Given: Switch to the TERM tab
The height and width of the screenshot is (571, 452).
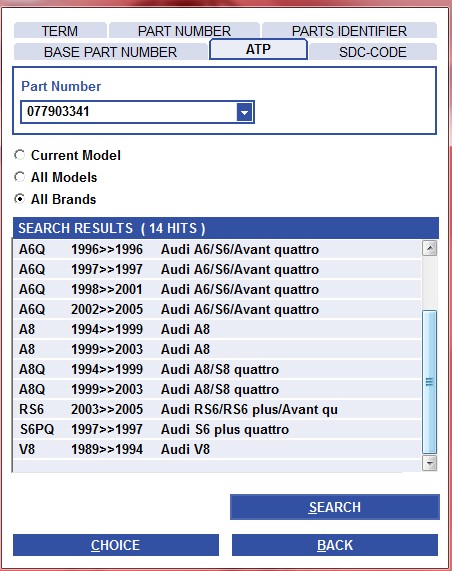Looking at the screenshot, I should tap(60, 31).
